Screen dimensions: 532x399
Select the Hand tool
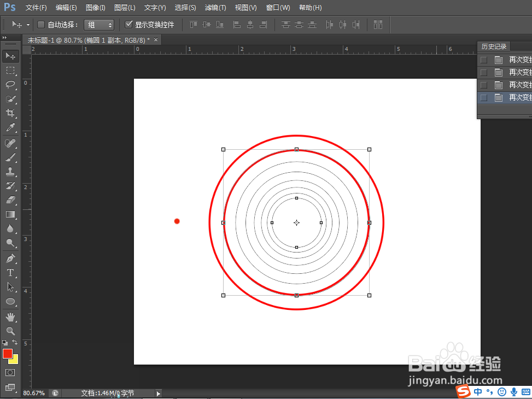coord(10,317)
